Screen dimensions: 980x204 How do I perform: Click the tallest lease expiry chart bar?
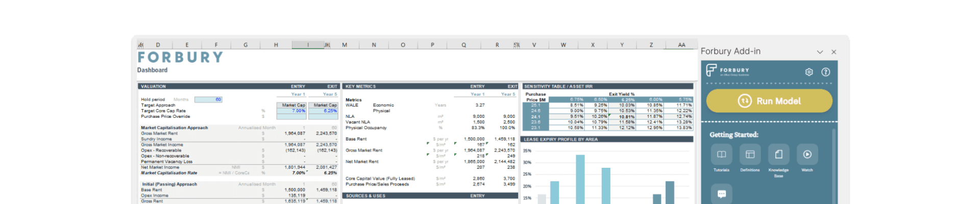click(580, 179)
